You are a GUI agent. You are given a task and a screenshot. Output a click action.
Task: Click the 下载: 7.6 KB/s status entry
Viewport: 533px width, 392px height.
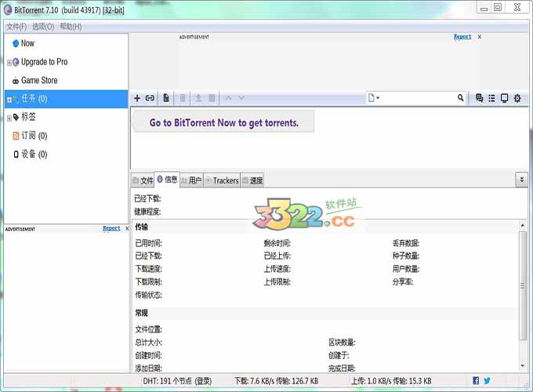point(276,381)
